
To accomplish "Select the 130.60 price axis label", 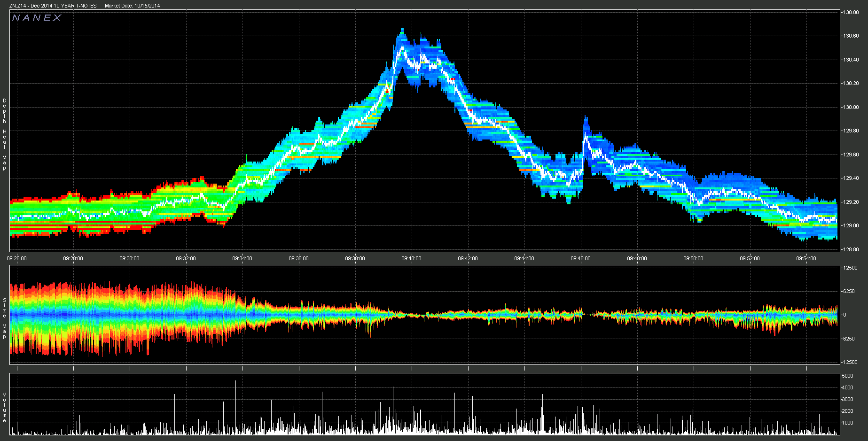I will click(x=851, y=36).
